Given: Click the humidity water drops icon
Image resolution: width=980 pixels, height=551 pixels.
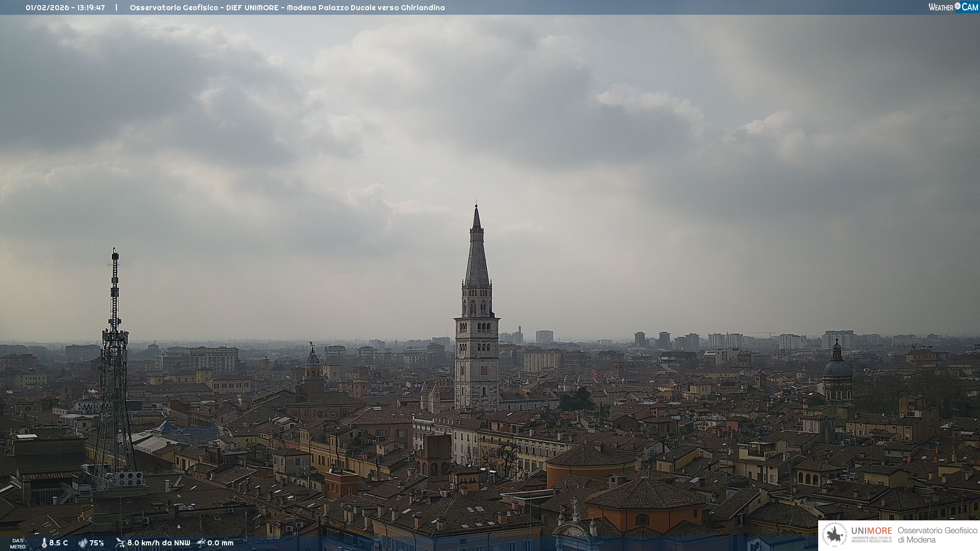Looking at the screenshot, I should click(83, 543).
